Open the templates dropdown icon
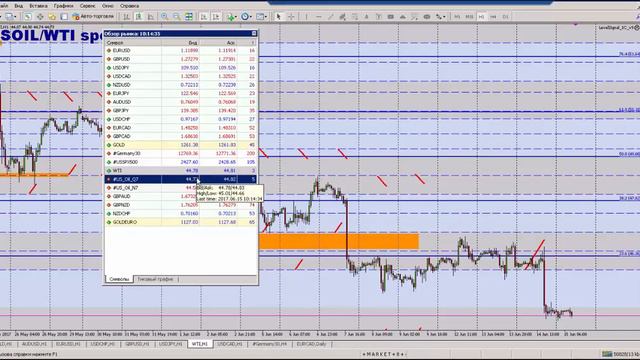Viewport: 640px width, 360px height. (261, 16)
